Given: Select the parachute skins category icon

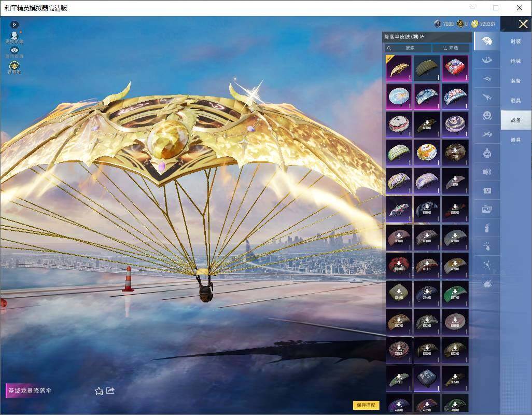Looking at the screenshot, I should click(x=487, y=41).
